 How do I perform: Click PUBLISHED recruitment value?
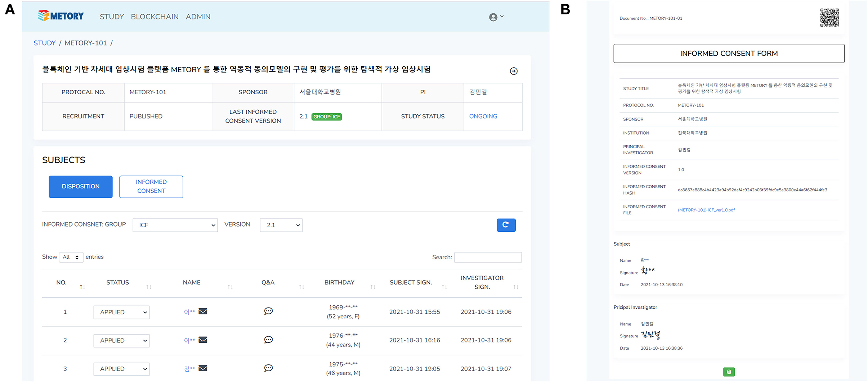tap(146, 117)
